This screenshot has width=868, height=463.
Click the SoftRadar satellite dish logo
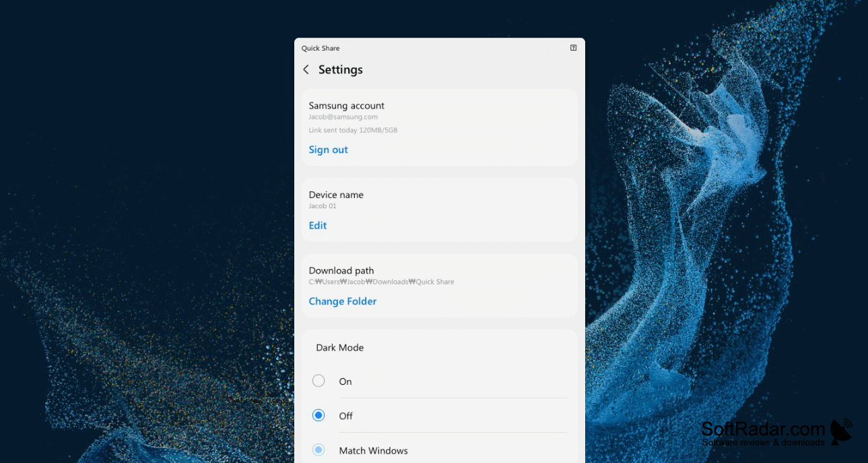point(841,431)
